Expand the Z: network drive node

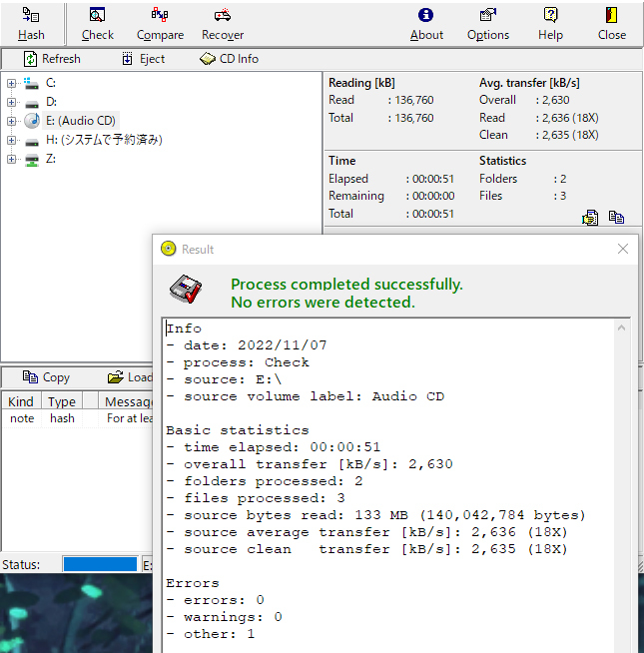point(12,159)
